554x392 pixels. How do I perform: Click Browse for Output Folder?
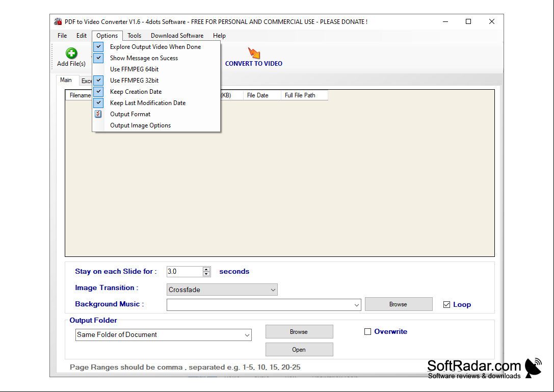pyautogui.click(x=299, y=332)
